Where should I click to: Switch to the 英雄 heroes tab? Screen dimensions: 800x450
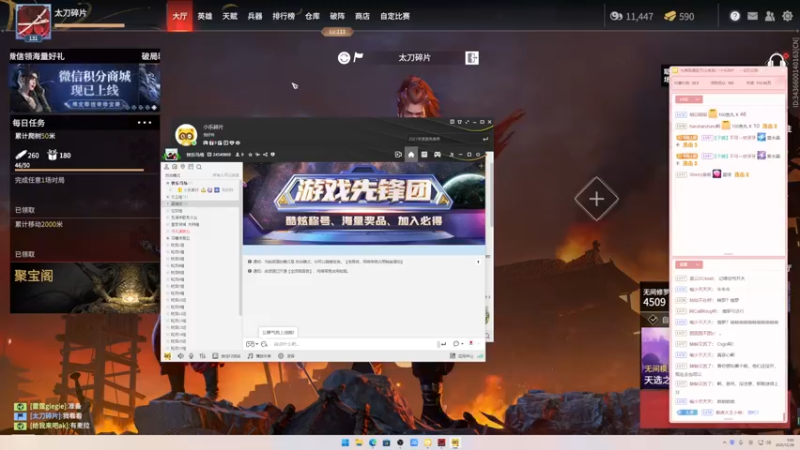(205, 16)
